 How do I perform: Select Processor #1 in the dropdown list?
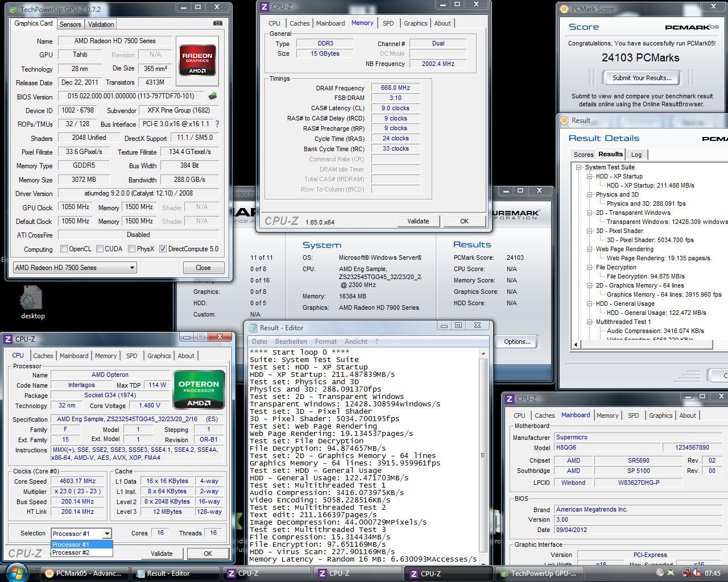click(82, 544)
